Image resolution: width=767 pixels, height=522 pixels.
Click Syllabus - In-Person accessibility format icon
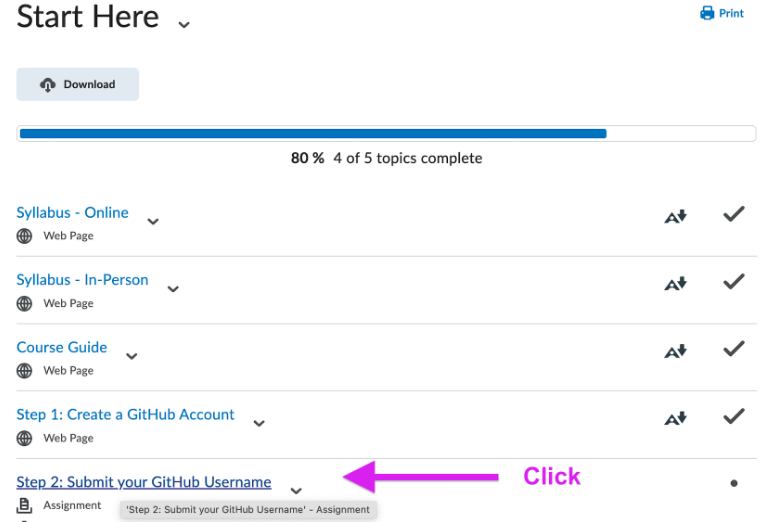tap(676, 284)
